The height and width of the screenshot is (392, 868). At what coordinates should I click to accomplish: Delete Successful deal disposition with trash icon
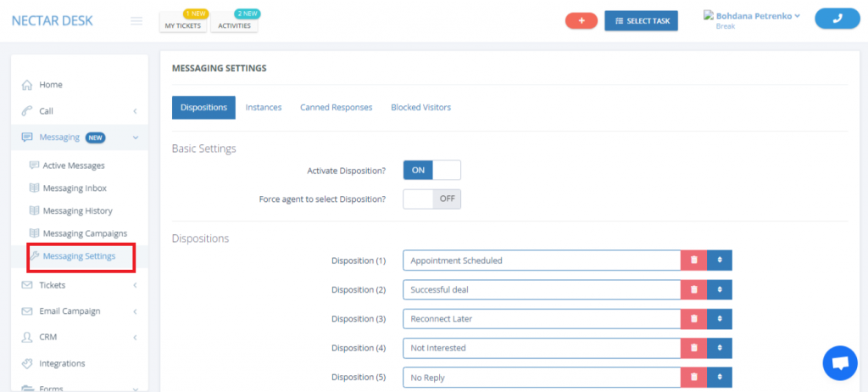pos(694,289)
